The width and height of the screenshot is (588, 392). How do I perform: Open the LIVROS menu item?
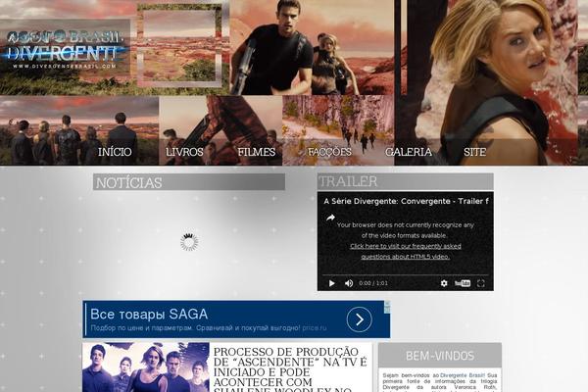tap(184, 152)
